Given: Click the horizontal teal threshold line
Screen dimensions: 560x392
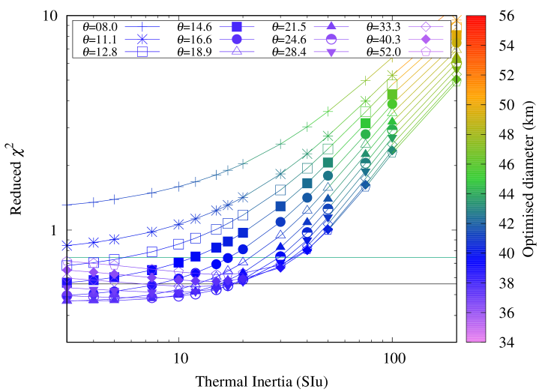Looking at the screenshot, I should 262,257.
